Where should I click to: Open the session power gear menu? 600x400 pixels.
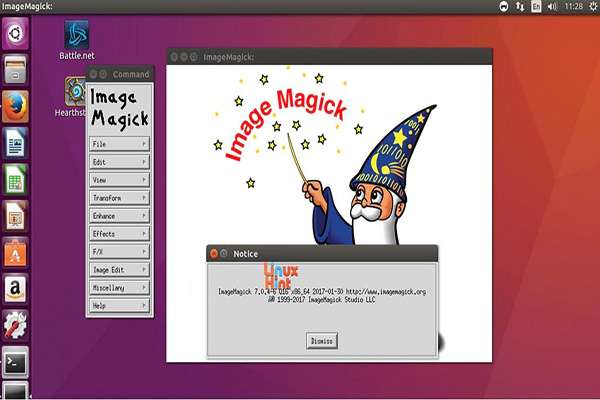(x=594, y=6)
